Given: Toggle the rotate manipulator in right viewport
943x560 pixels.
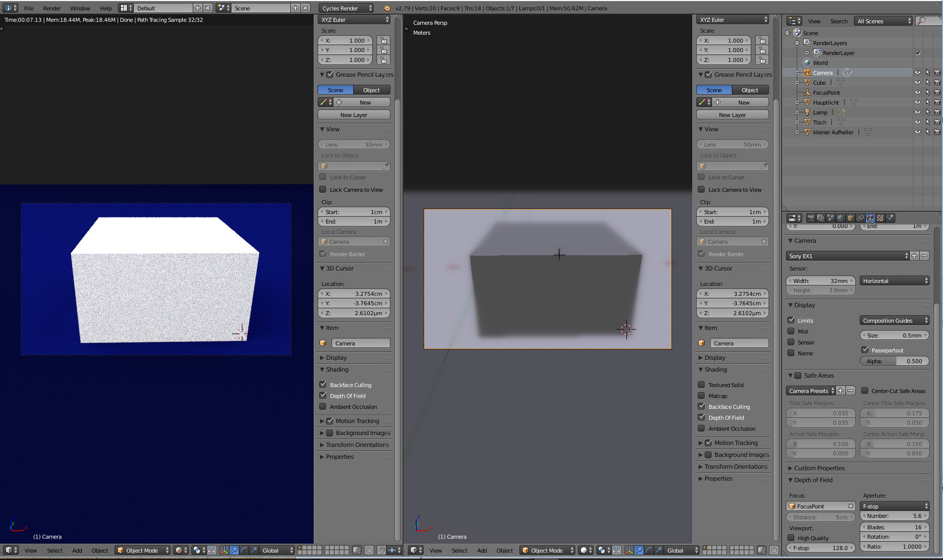Looking at the screenshot, I should click(x=649, y=550).
